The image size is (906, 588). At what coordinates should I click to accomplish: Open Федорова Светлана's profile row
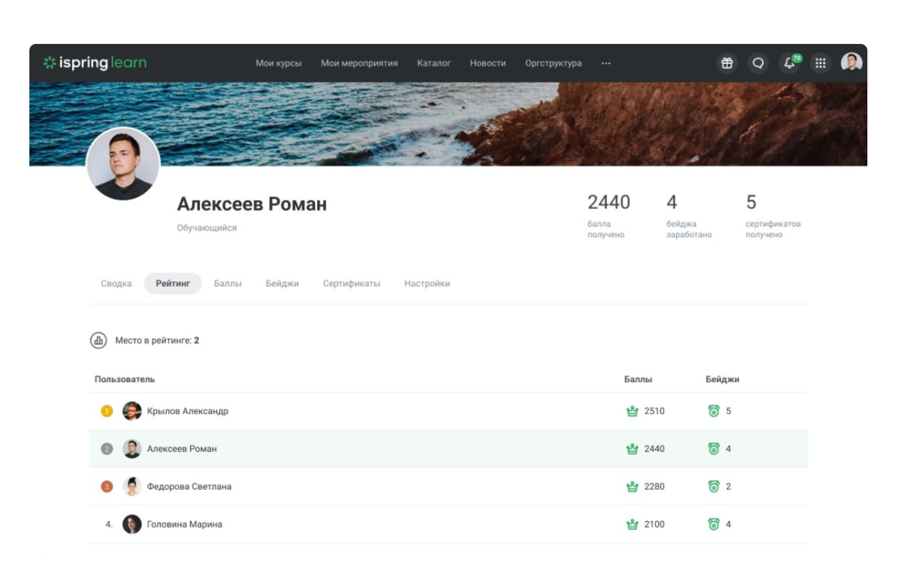189,487
